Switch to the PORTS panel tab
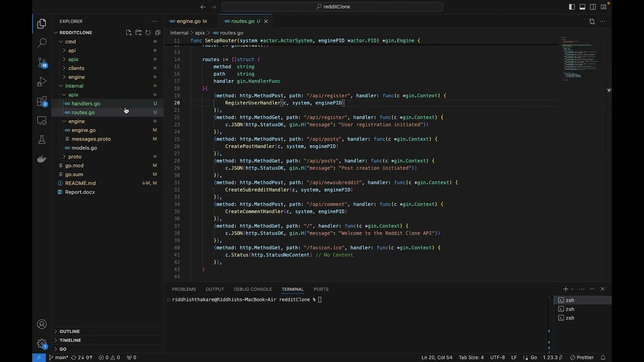Viewport: 644px width, 362px height. pyautogui.click(x=321, y=289)
